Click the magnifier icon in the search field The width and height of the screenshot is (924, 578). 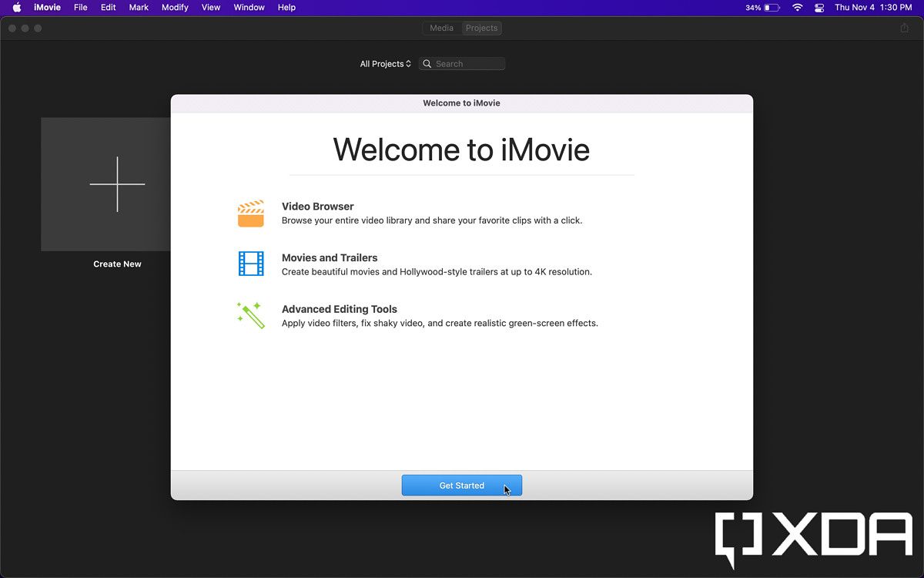coord(427,63)
